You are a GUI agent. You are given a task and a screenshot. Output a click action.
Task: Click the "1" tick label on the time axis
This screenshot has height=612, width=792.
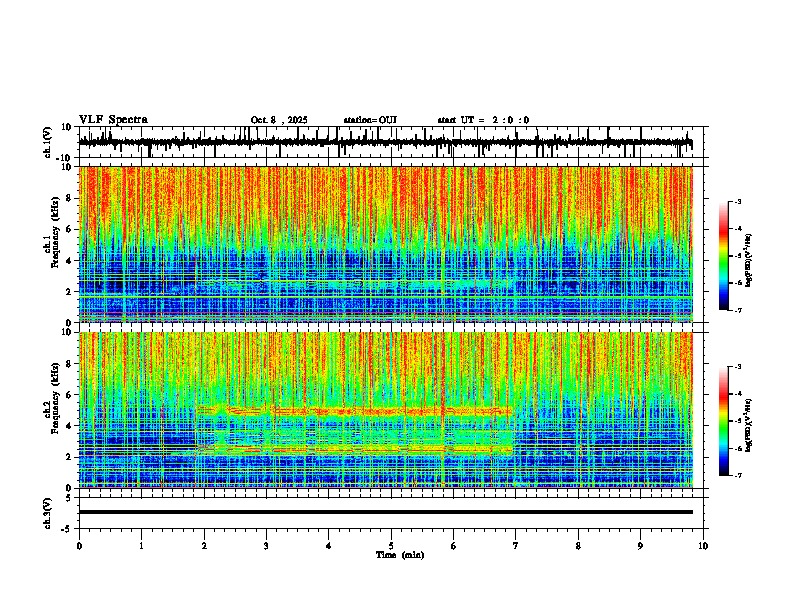point(141,546)
